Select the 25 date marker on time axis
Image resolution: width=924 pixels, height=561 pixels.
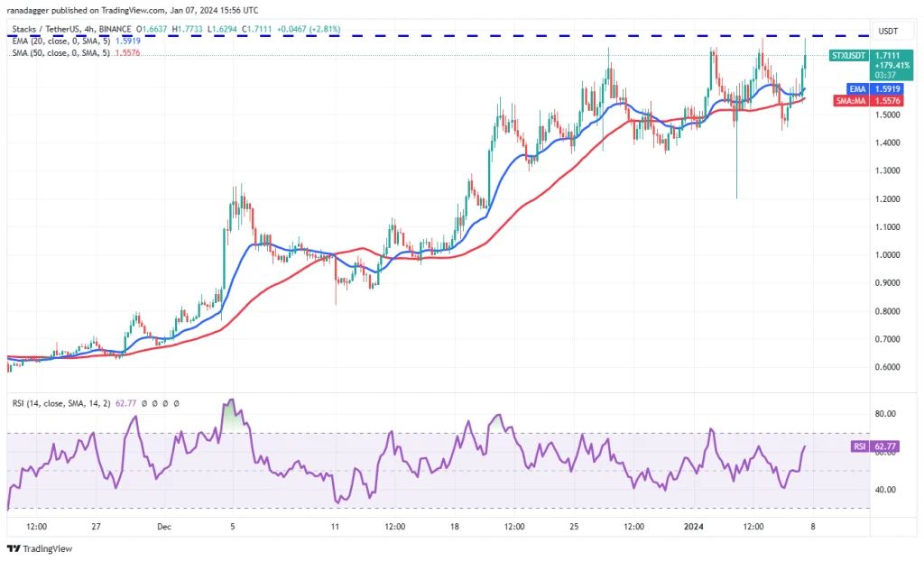coord(574,526)
